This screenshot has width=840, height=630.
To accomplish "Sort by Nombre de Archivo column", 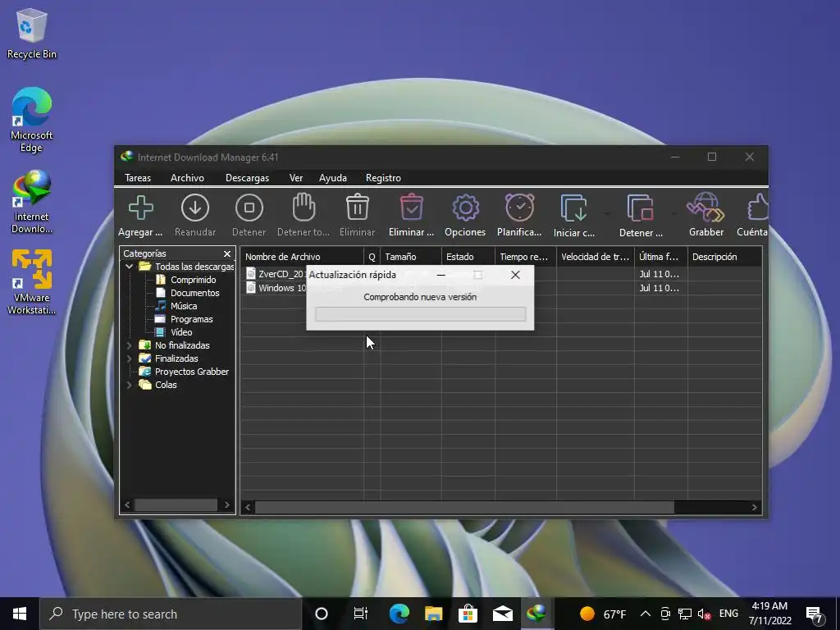I will coord(302,257).
